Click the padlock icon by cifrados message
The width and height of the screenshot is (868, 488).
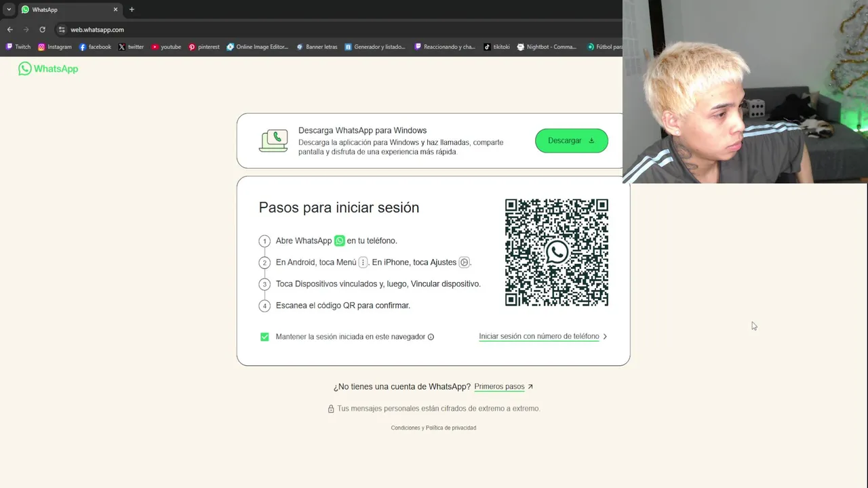click(x=331, y=409)
